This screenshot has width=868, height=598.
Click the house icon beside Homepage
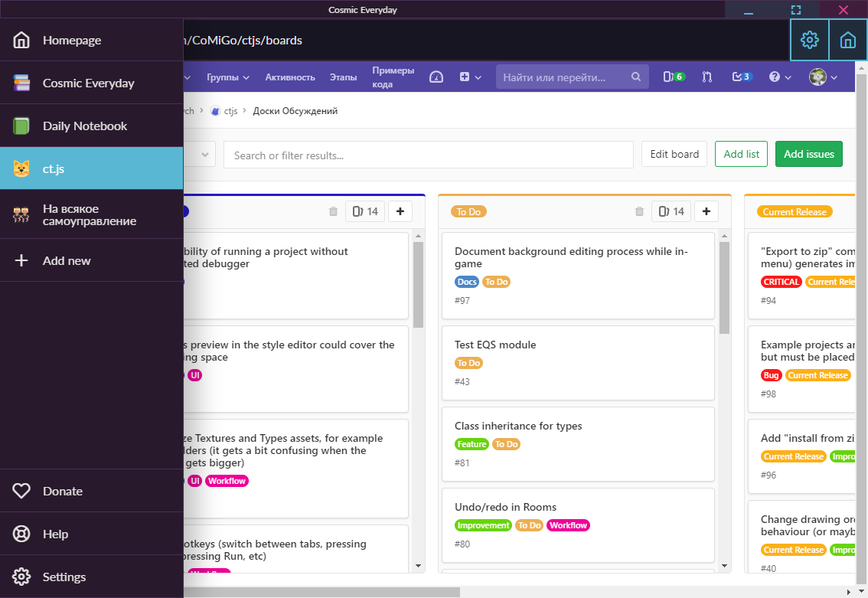click(21, 40)
